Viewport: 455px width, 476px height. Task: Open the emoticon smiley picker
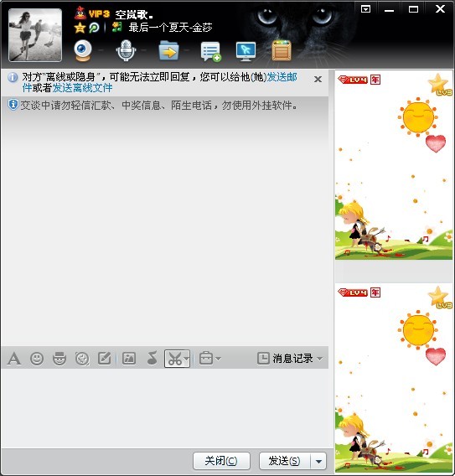(x=37, y=359)
